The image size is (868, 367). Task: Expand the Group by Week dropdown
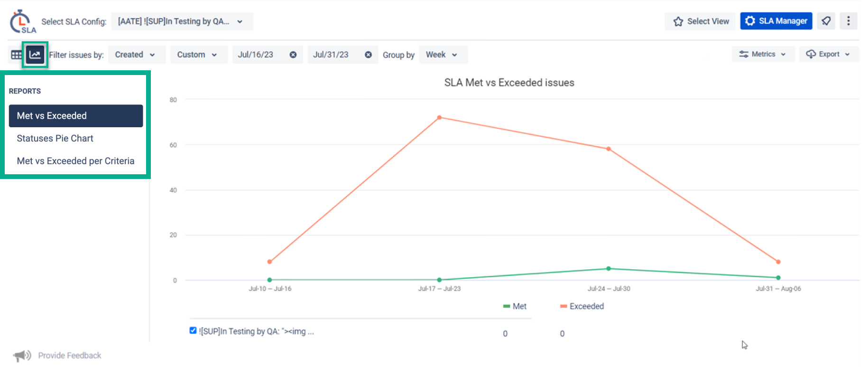coord(442,55)
